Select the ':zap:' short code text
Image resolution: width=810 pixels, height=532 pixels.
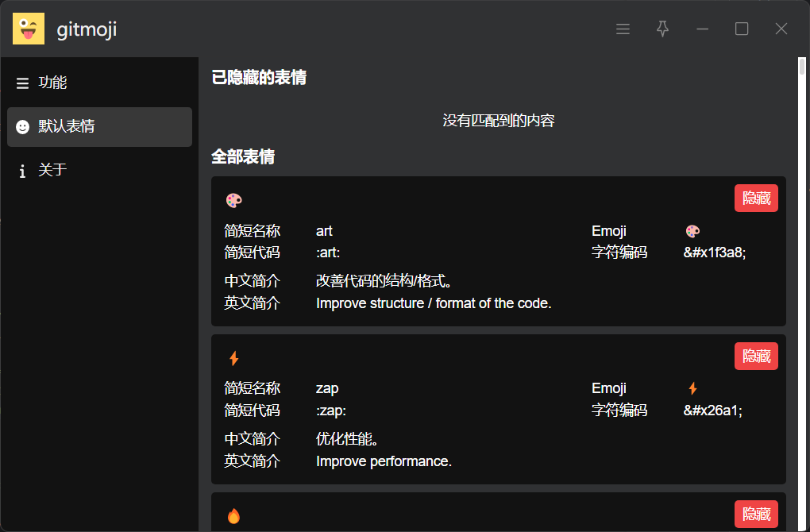click(x=330, y=411)
